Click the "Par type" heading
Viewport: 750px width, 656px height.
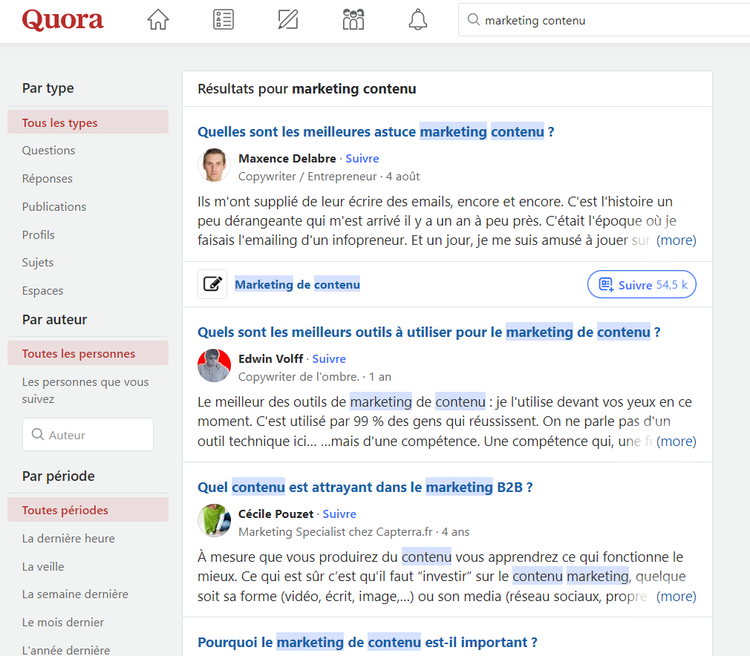(x=48, y=88)
